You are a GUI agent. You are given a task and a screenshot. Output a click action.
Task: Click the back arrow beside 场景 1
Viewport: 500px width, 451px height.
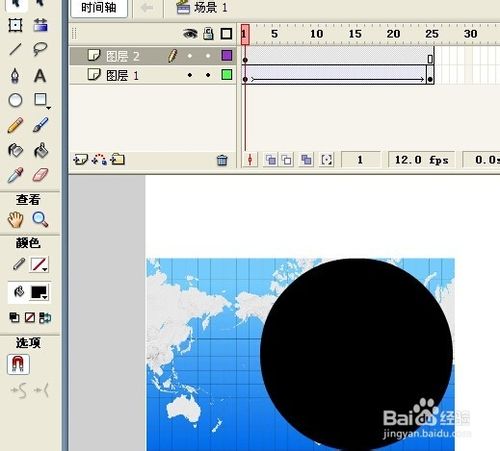point(147,8)
